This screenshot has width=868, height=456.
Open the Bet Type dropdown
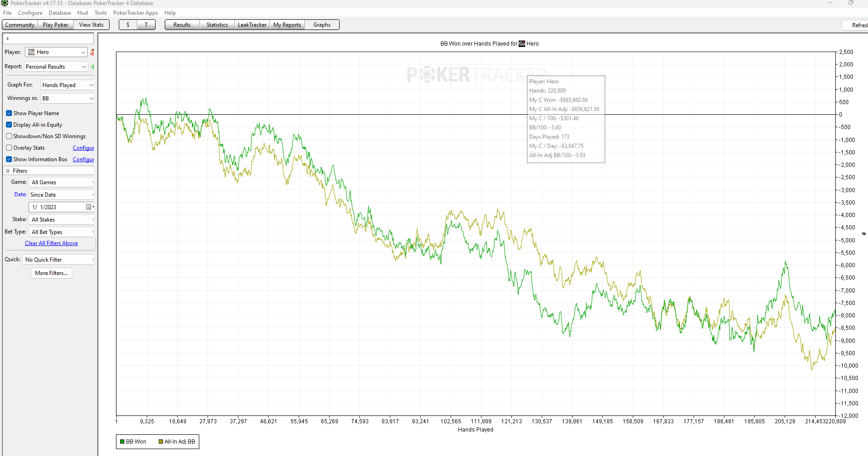coord(62,232)
